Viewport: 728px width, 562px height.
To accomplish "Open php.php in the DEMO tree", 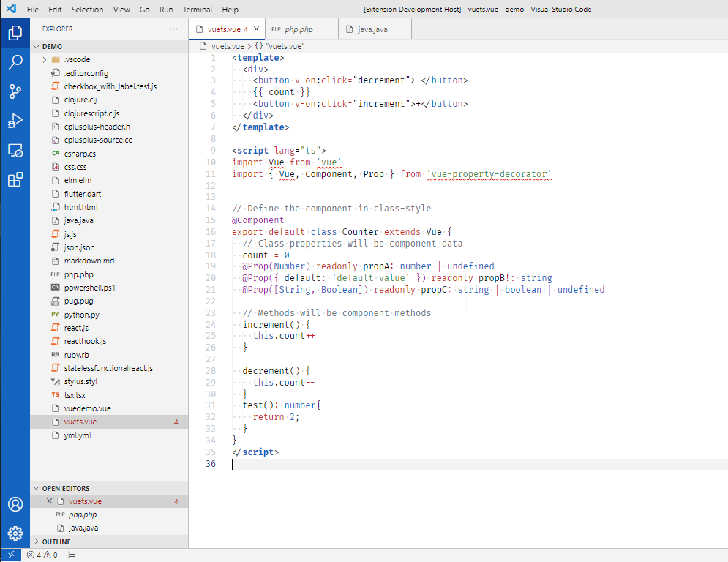I will (109, 274).
